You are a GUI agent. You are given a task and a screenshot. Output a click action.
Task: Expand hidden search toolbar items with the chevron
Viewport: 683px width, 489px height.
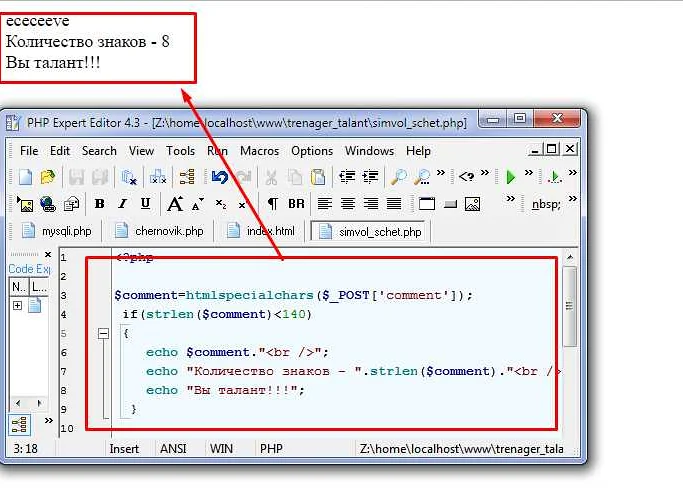pos(441,172)
